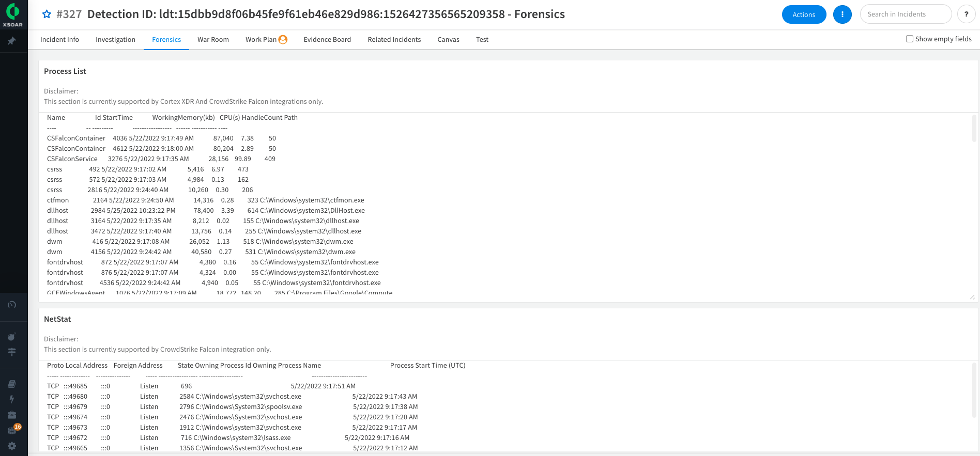The width and height of the screenshot is (980, 456).
Task: Open the briefcase icon in the sidebar
Action: coord(12,415)
